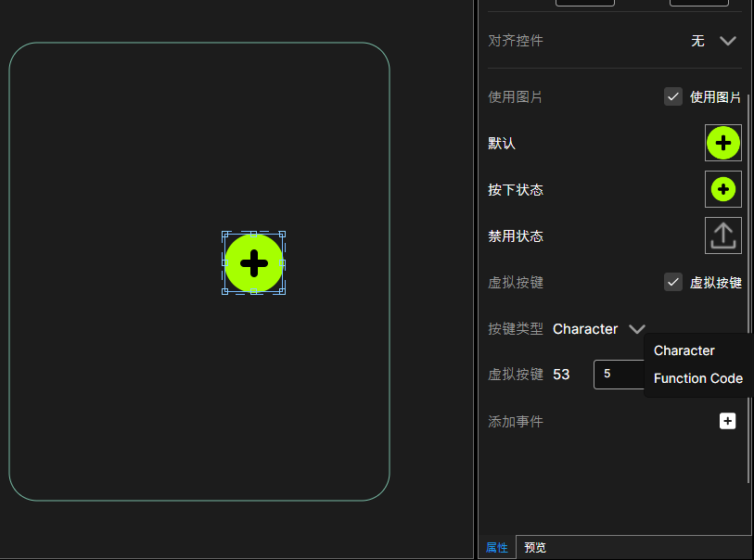This screenshot has height=560, width=754.
Task: Toggle the 使用图片 checkbox
Action: coord(672,96)
